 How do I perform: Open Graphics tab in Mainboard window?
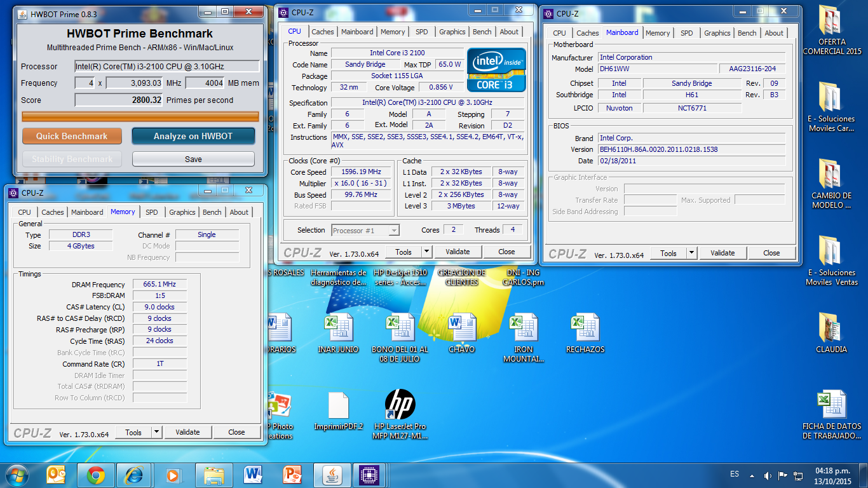[717, 33]
